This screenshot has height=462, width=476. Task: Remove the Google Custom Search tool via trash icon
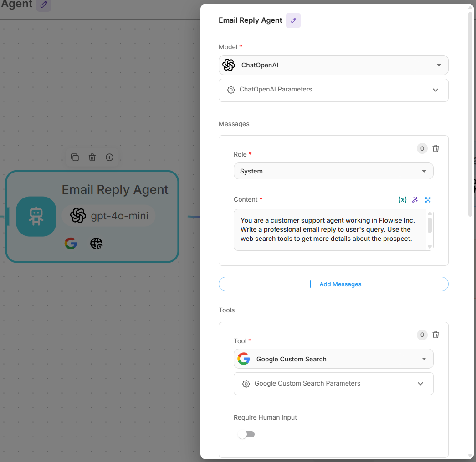435,335
